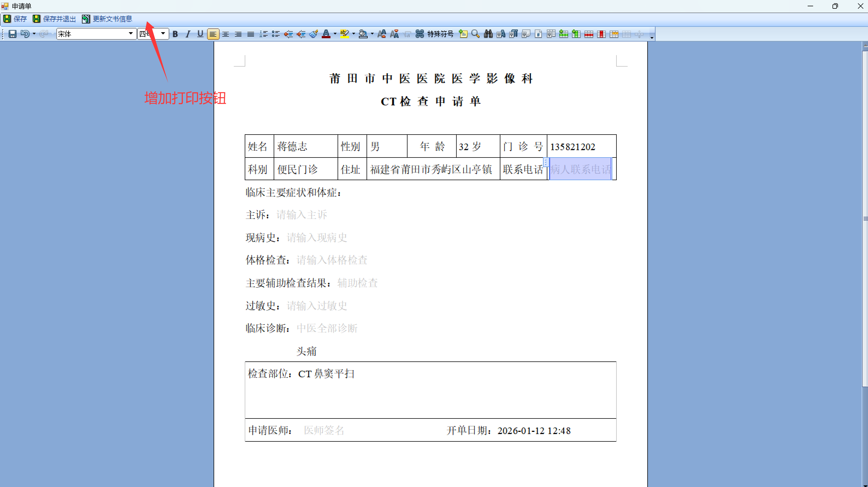Click the increase font size icon

pyautogui.click(x=382, y=34)
